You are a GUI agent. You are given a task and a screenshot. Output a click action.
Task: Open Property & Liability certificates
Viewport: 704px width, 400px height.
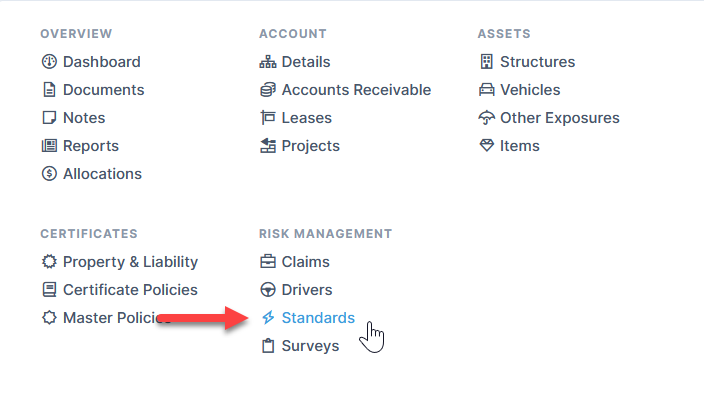(130, 262)
